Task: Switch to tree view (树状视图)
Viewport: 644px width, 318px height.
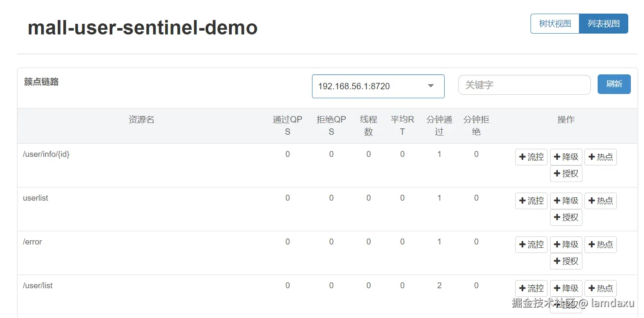Action: (x=555, y=24)
